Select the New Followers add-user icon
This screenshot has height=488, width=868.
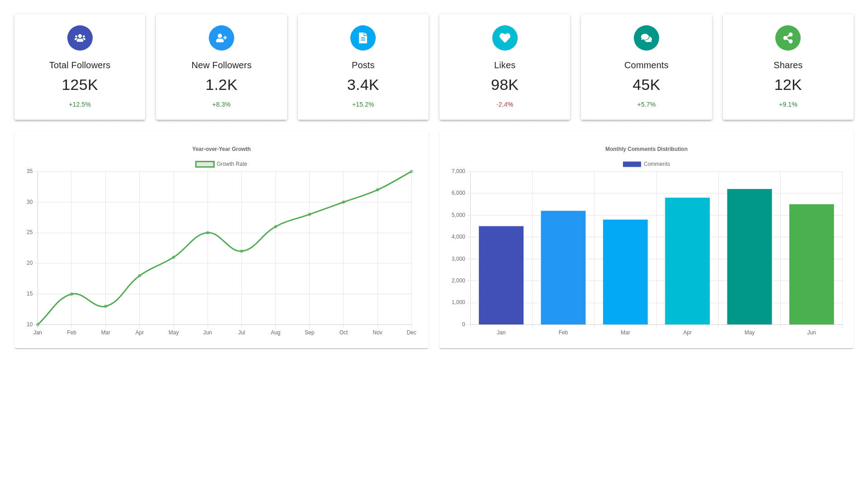[221, 38]
